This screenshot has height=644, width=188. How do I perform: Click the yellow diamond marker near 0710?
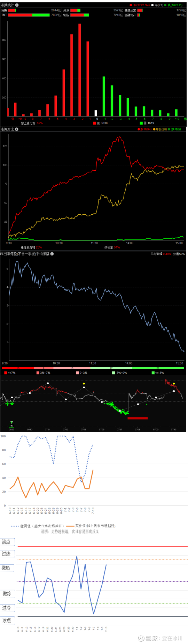174,384
